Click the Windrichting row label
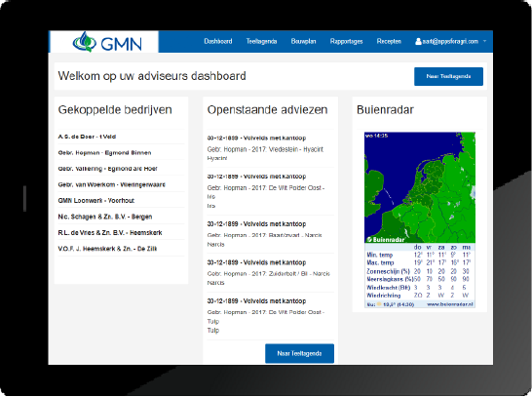Image resolution: width=532 pixels, height=397 pixels. click(383, 296)
